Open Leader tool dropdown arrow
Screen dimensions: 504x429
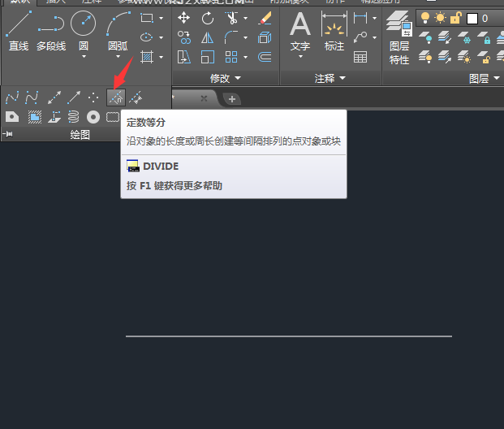374,37
